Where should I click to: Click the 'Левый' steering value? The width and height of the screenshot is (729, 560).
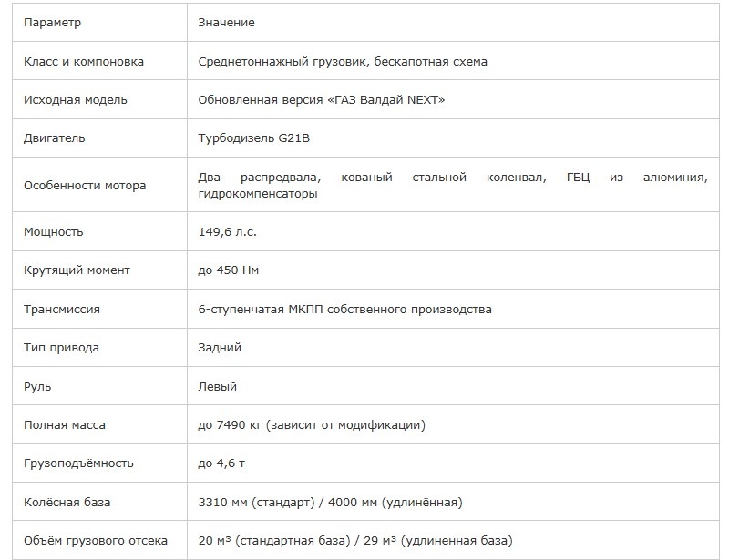coord(218,386)
